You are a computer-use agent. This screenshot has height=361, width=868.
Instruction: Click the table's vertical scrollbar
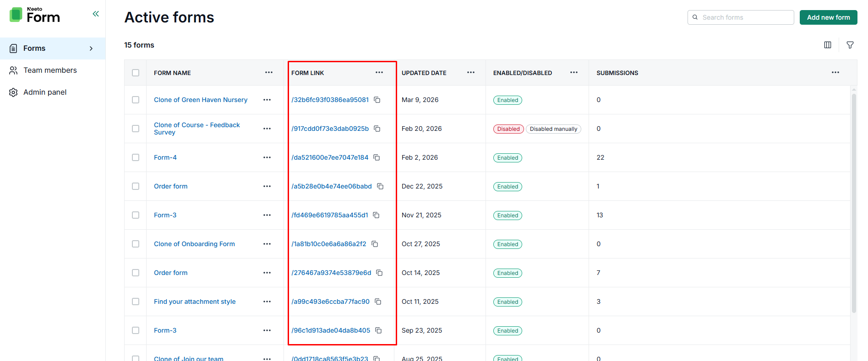click(853, 201)
